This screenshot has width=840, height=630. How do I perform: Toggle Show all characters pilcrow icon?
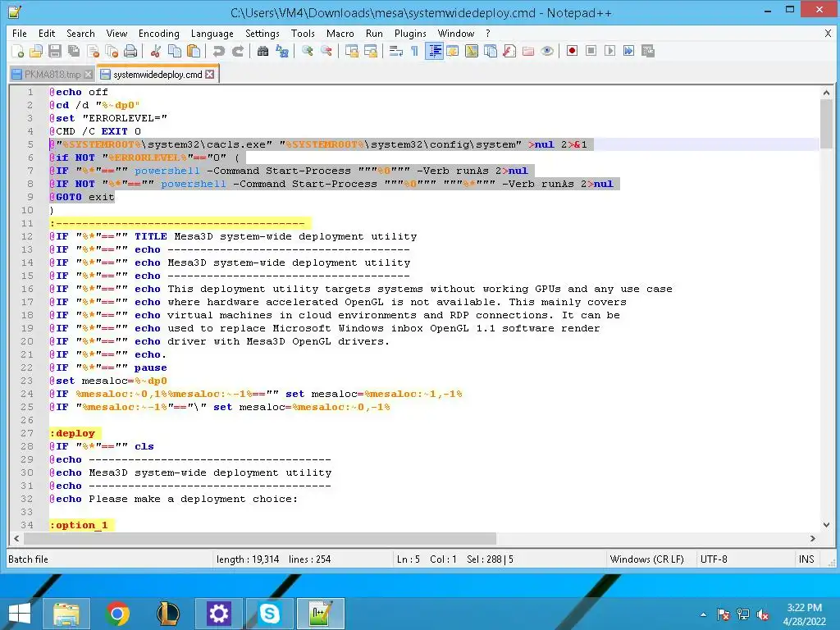click(x=414, y=51)
